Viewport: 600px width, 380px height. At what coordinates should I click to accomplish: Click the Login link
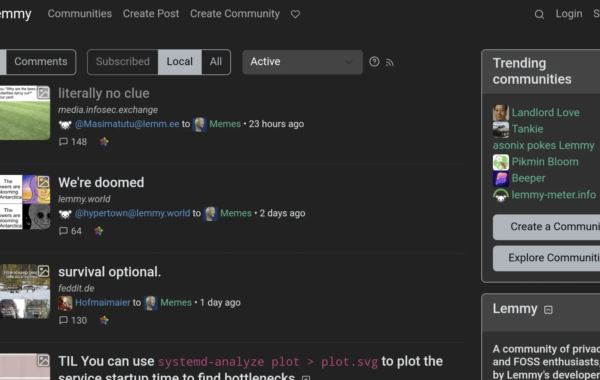coord(569,14)
